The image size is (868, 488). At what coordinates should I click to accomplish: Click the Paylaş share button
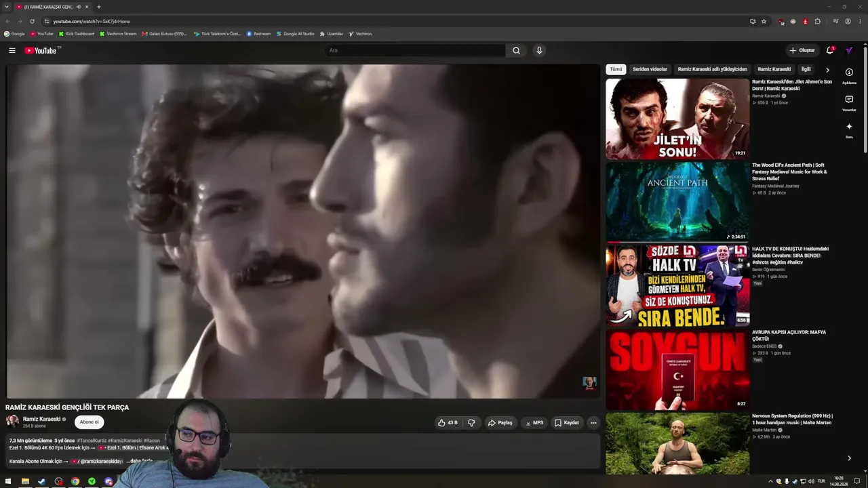pos(500,423)
